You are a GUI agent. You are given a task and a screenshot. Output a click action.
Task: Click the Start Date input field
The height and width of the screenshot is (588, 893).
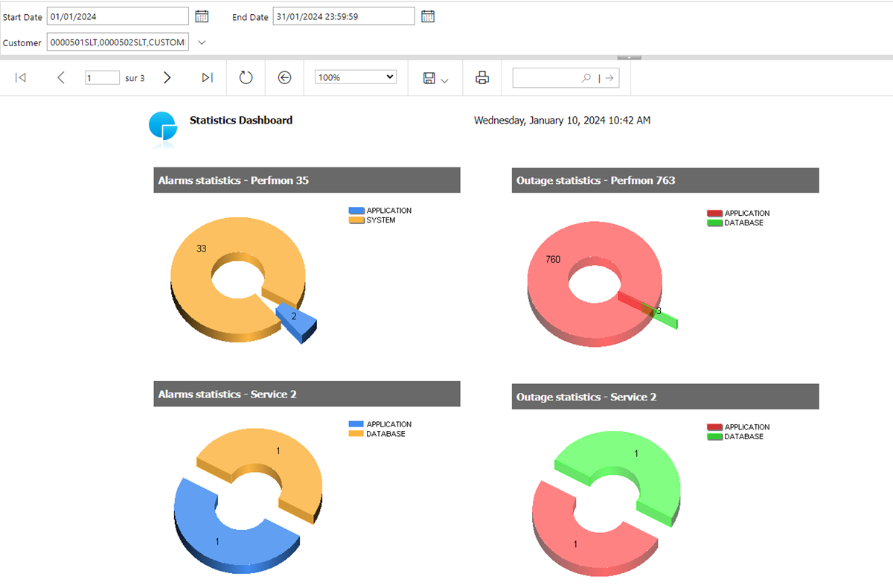[x=118, y=16]
